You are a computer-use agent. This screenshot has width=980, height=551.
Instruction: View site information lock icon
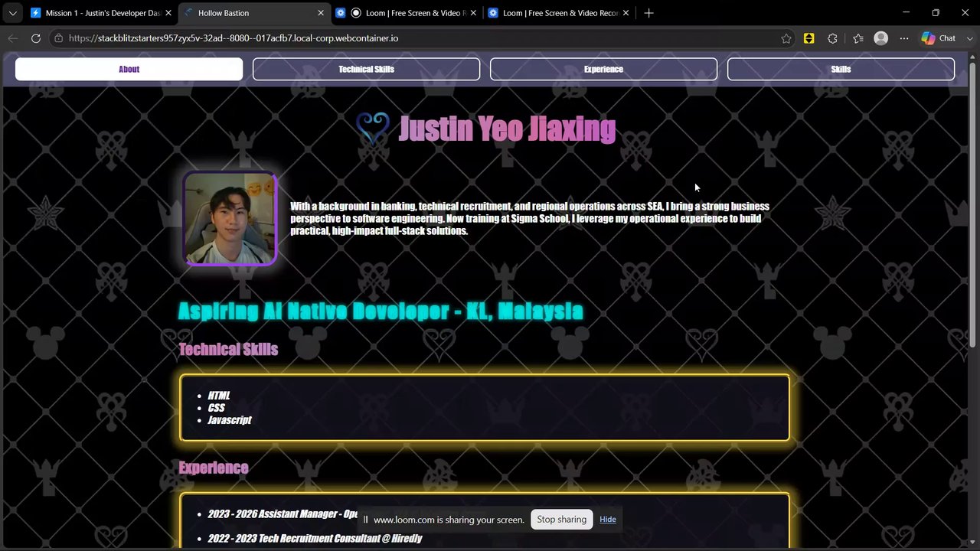pyautogui.click(x=58, y=38)
